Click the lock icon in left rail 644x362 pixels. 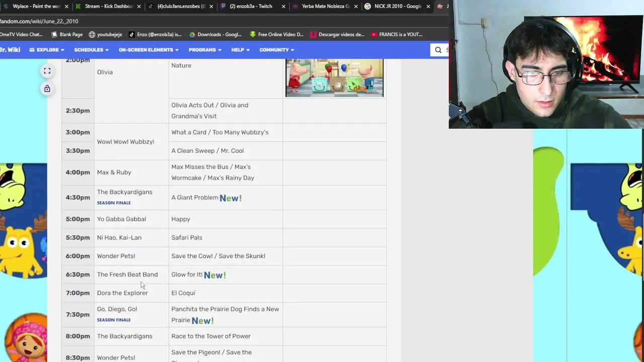[x=47, y=89]
